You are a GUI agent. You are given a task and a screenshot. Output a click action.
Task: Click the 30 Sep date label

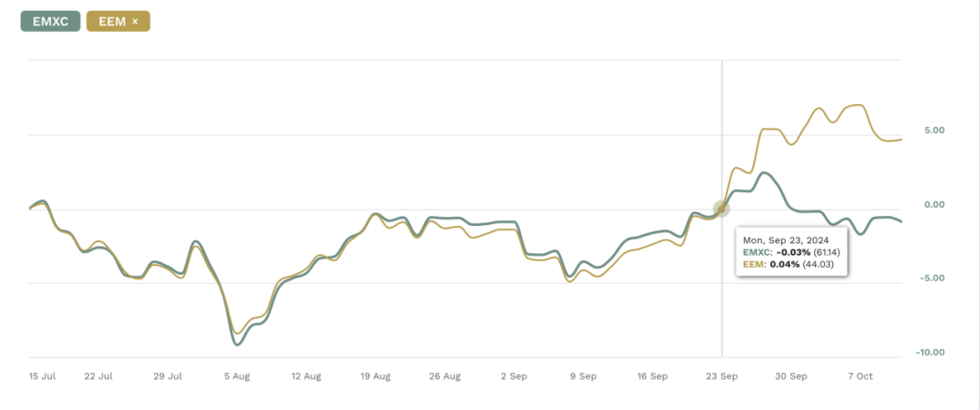[790, 376]
